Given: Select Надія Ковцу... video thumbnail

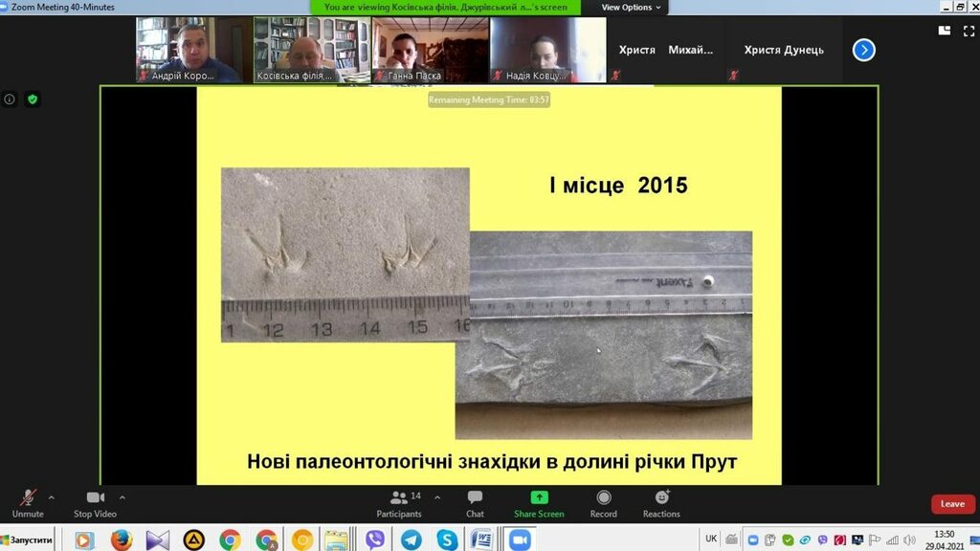Looking at the screenshot, I should tap(547, 50).
